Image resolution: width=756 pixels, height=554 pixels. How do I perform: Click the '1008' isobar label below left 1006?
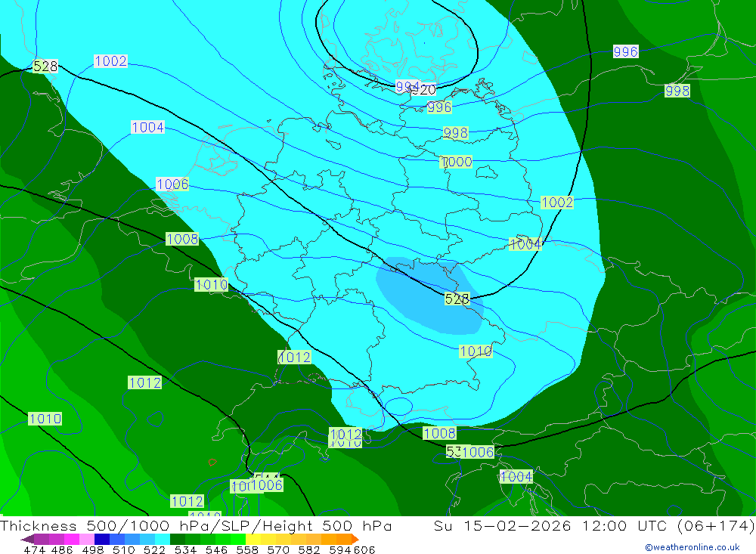[x=182, y=239]
